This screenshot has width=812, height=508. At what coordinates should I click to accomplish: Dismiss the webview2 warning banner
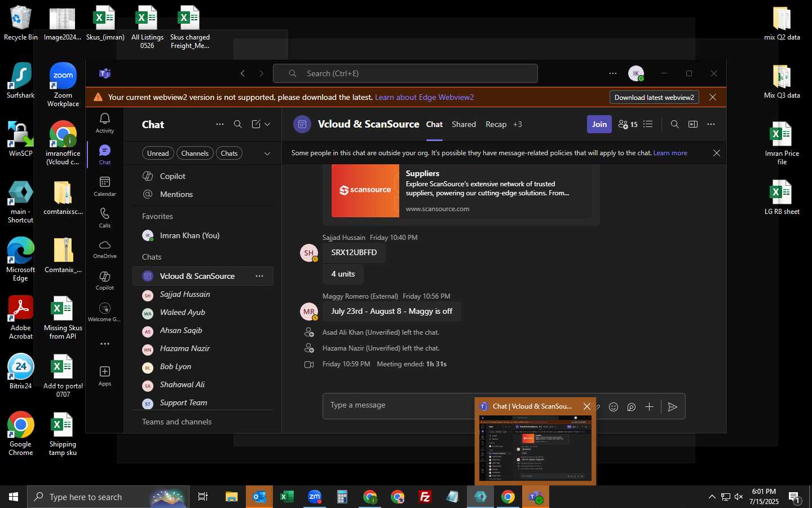713,97
